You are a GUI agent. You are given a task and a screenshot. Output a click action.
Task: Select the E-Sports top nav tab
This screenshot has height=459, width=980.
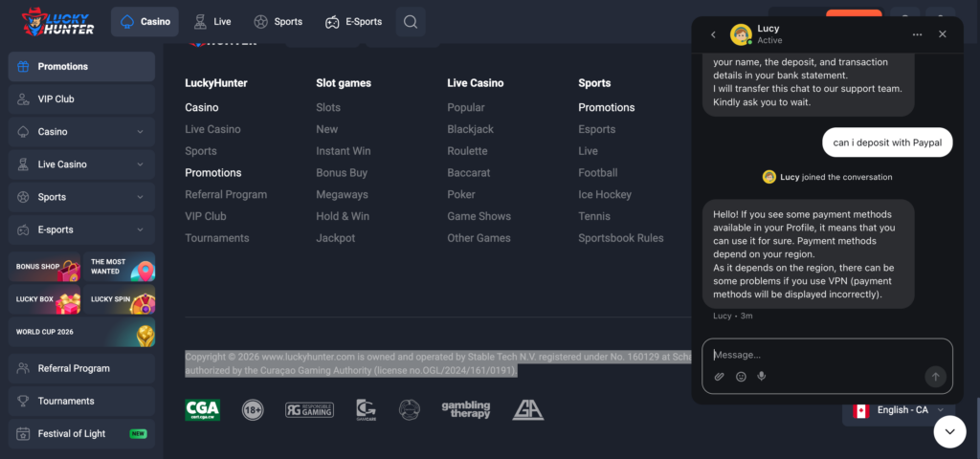coord(353,22)
